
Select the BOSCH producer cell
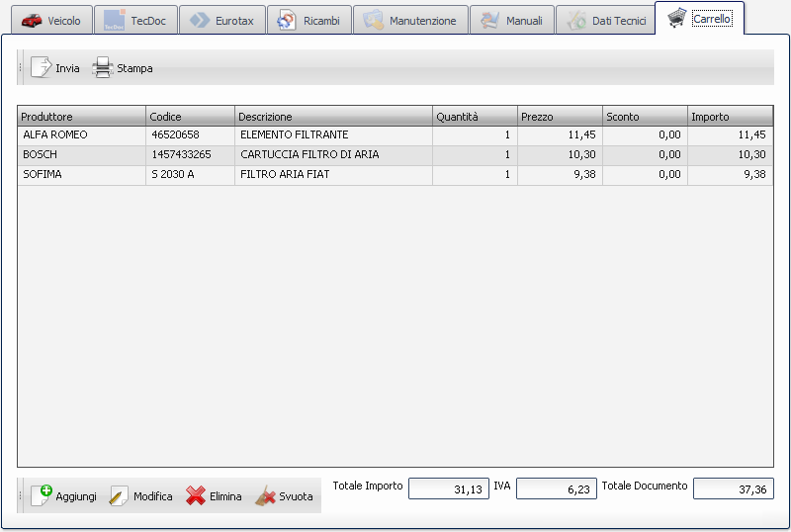pos(82,155)
